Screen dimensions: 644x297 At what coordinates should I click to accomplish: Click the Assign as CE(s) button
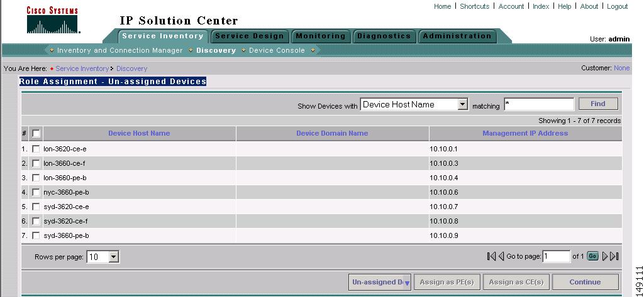coord(516,282)
